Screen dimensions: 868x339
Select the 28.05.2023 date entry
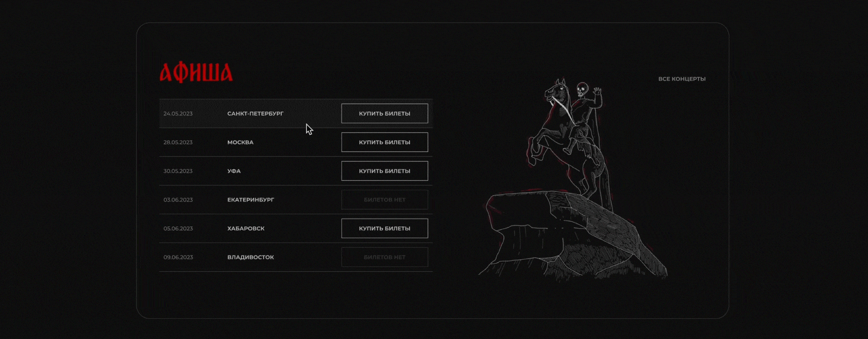(x=178, y=142)
